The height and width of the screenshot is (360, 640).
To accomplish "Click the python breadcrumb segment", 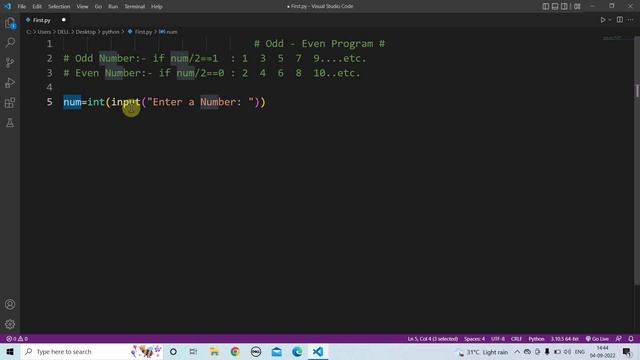I will pos(111,32).
